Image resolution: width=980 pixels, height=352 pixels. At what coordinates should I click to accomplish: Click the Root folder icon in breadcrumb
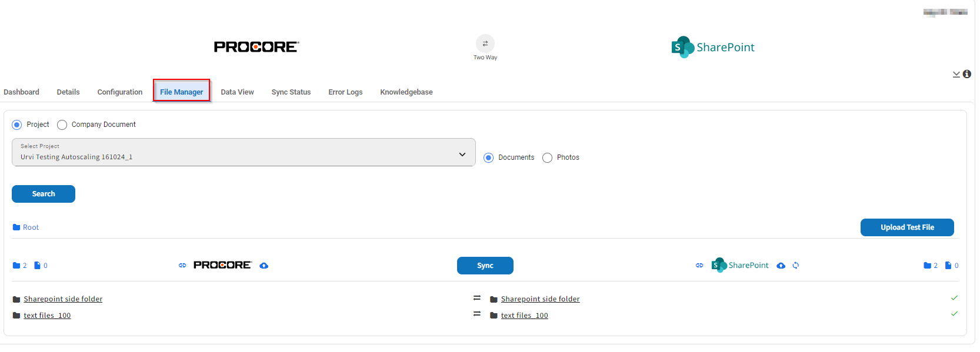16,227
